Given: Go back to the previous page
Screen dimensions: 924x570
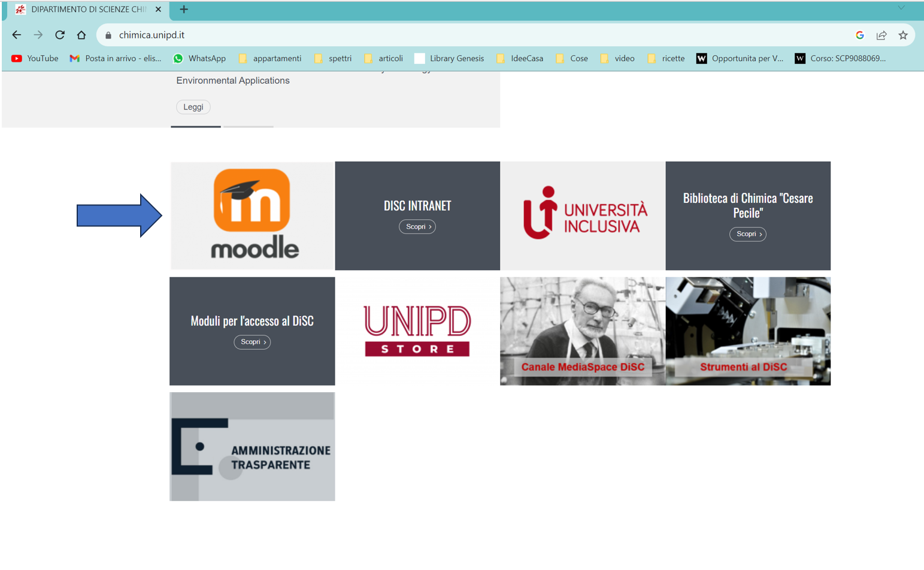Looking at the screenshot, I should (x=17, y=35).
